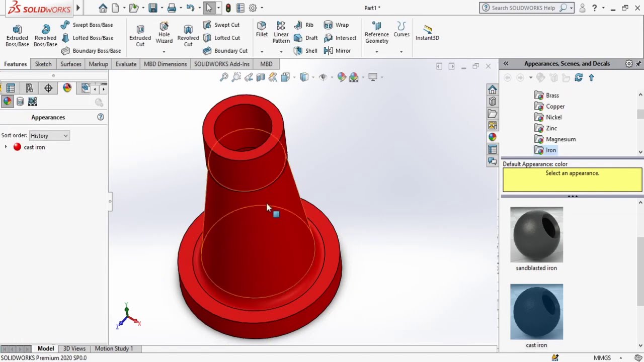The width and height of the screenshot is (644, 362).
Task: Open the Sort order History dropdown
Action: pos(49,136)
